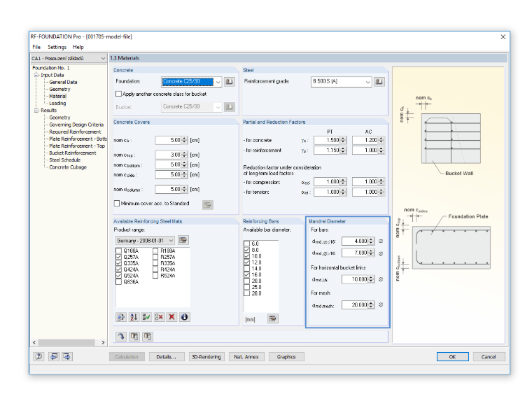532x399 pixels.
Task: Uncheck the Q257A steel mat
Action: [118, 257]
